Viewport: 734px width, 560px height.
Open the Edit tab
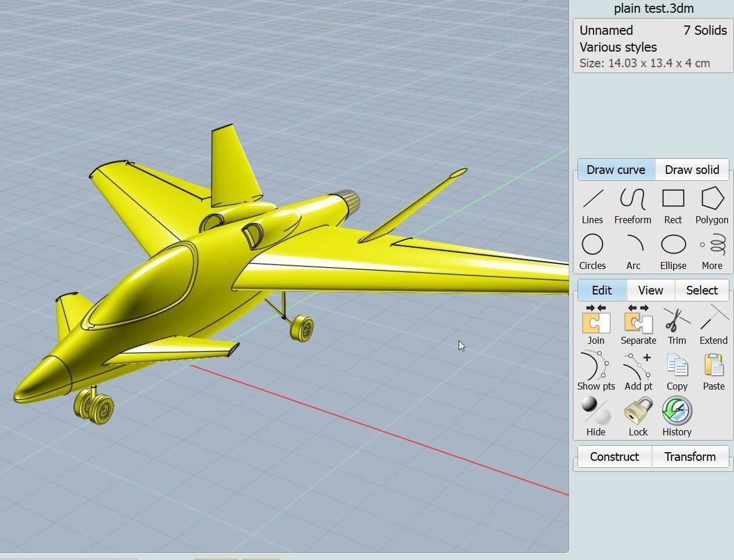point(602,290)
